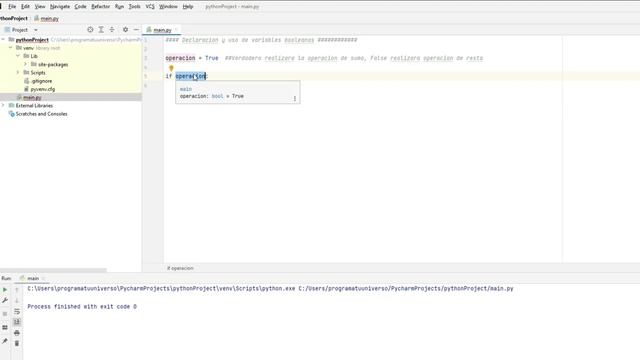Open the Window menu
This screenshot has width=640, height=360.
pos(168,7)
